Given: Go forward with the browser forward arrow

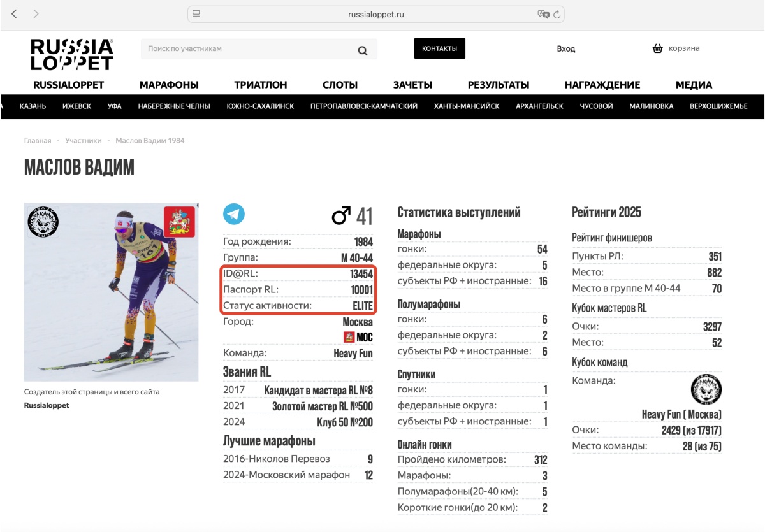Looking at the screenshot, I should click(36, 13).
